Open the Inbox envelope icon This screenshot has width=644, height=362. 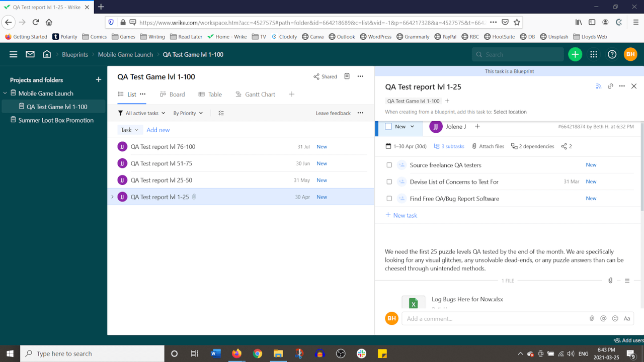[x=30, y=54]
